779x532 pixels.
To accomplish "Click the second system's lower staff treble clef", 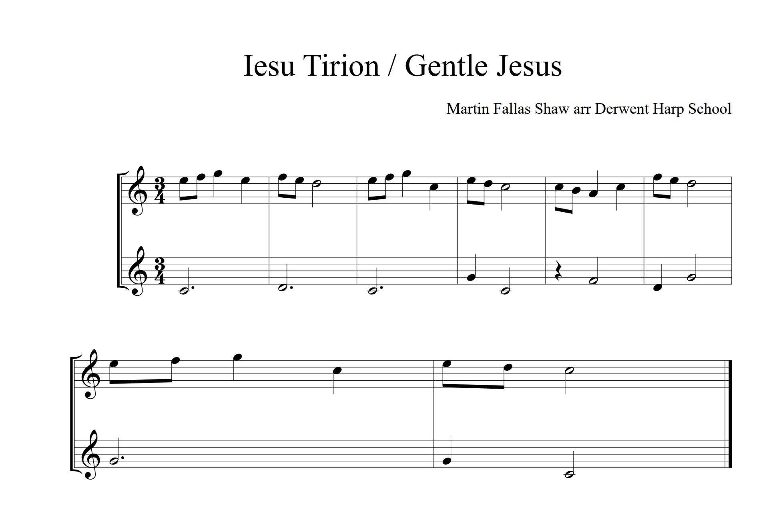I will [x=90, y=455].
